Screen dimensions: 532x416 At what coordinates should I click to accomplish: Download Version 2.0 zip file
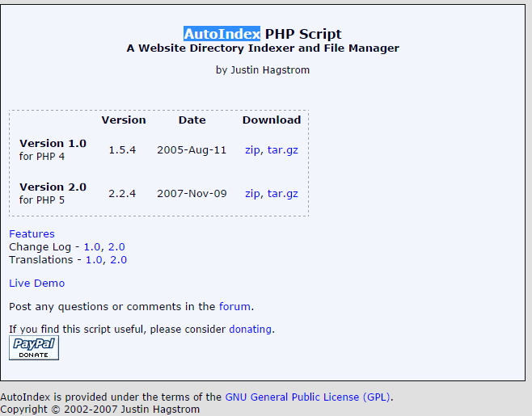(252, 194)
